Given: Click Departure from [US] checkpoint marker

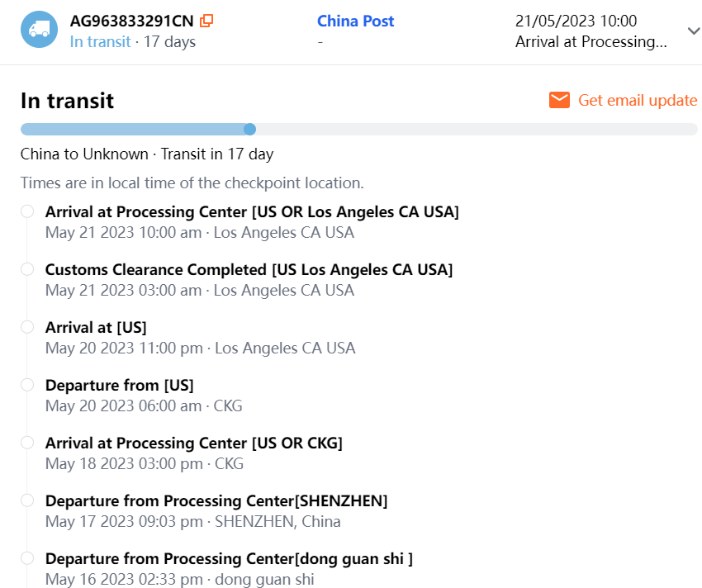Looking at the screenshot, I should pyautogui.click(x=27, y=385).
